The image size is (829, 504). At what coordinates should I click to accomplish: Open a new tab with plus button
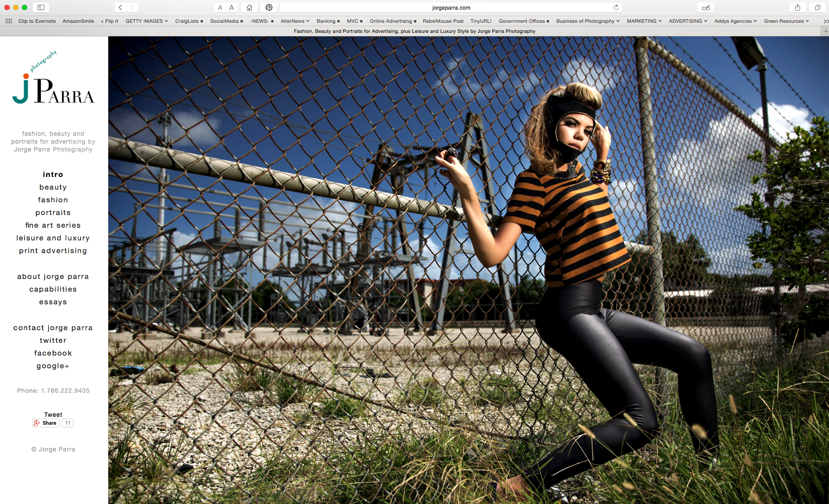coord(825,31)
